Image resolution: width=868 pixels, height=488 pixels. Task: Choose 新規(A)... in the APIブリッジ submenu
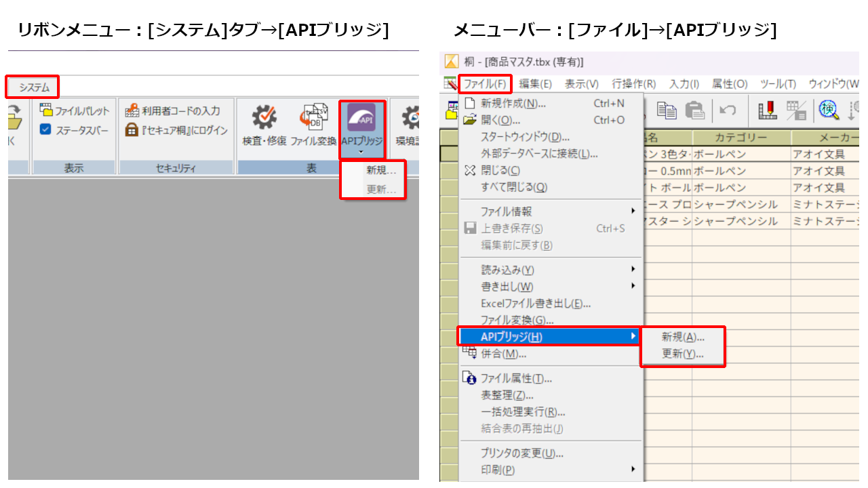[x=683, y=337]
